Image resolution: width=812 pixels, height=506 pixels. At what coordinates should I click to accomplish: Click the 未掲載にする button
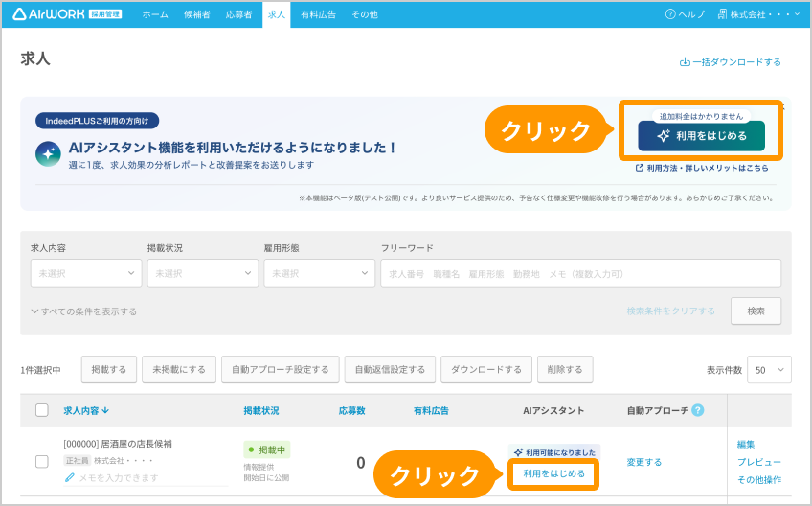click(179, 370)
